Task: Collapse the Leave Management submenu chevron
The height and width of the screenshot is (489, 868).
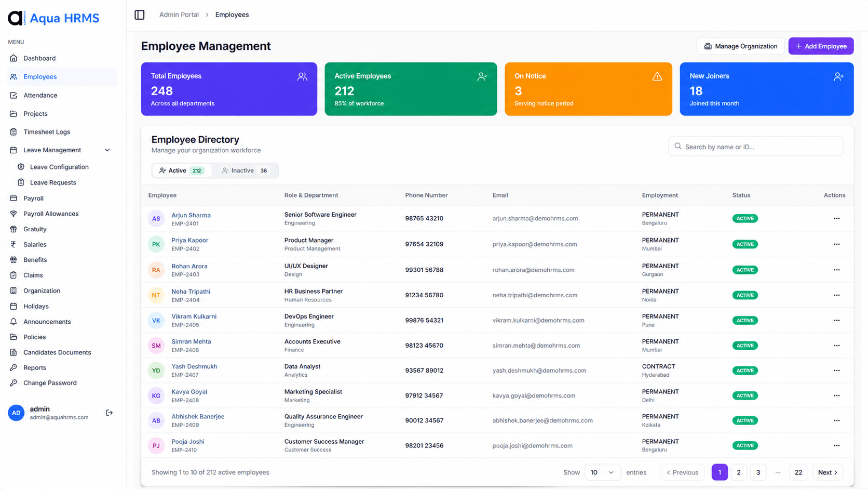Action: 107,150
